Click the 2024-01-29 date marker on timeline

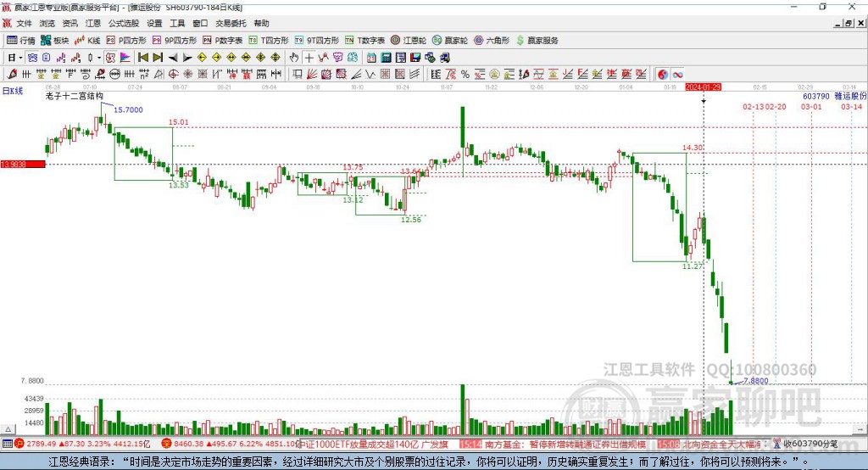coord(703,87)
